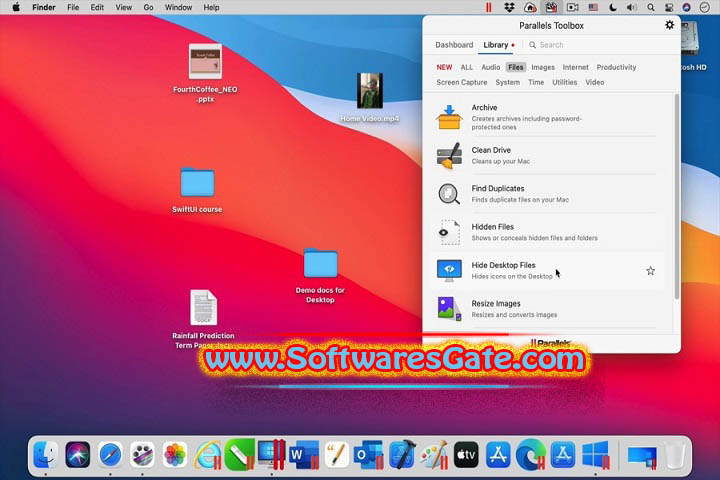Open the US input source menu
The width and height of the screenshot is (720, 480).
(593, 7)
